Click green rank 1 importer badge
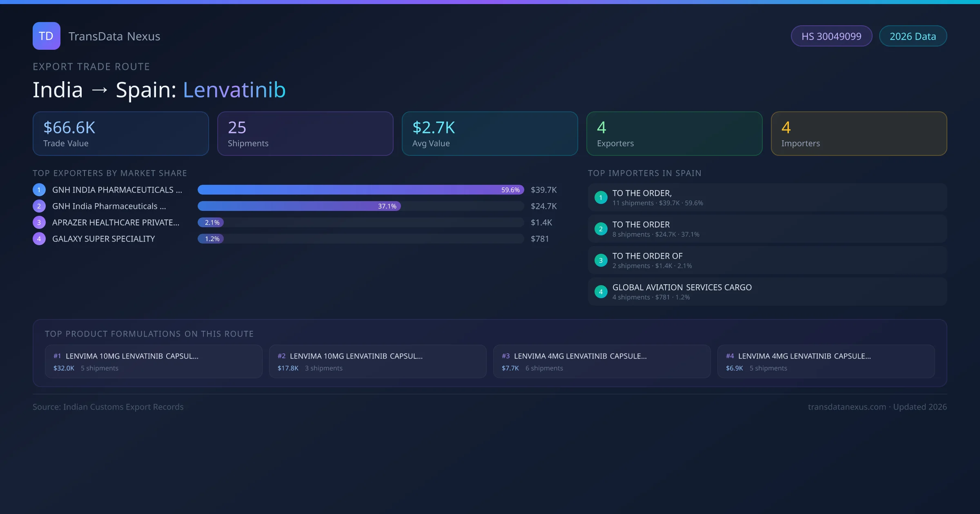This screenshot has width=980, height=514. pyautogui.click(x=601, y=197)
